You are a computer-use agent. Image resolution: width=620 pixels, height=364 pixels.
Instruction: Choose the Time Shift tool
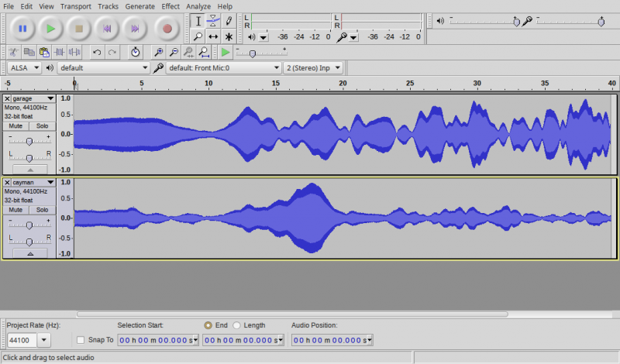(213, 36)
